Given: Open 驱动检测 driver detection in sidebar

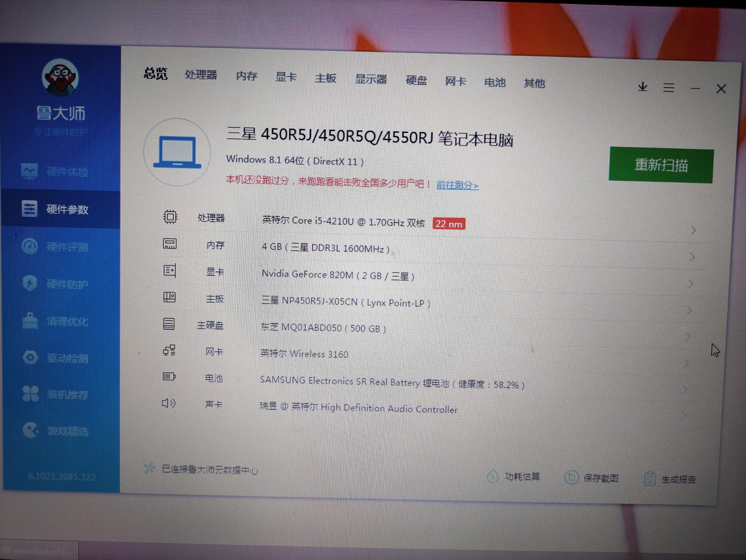Looking at the screenshot, I should [x=55, y=358].
